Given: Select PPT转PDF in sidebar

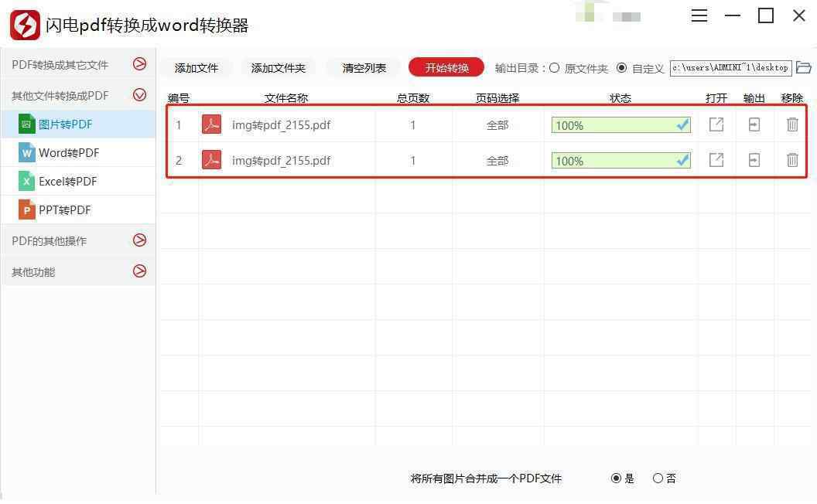Looking at the screenshot, I should point(78,209).
